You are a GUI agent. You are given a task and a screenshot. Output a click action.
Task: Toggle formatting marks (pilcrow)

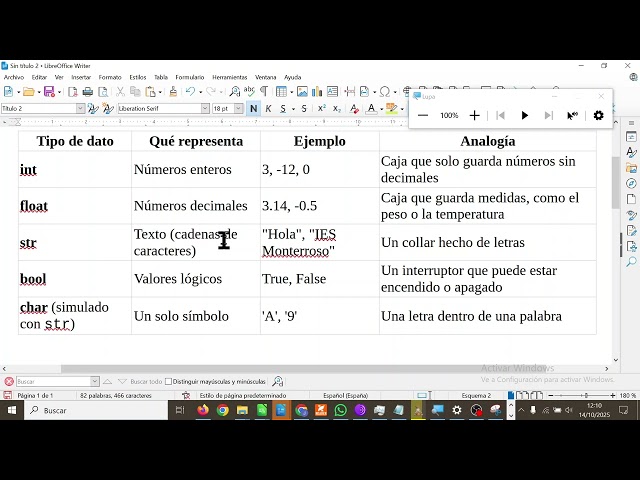(264, 91)
